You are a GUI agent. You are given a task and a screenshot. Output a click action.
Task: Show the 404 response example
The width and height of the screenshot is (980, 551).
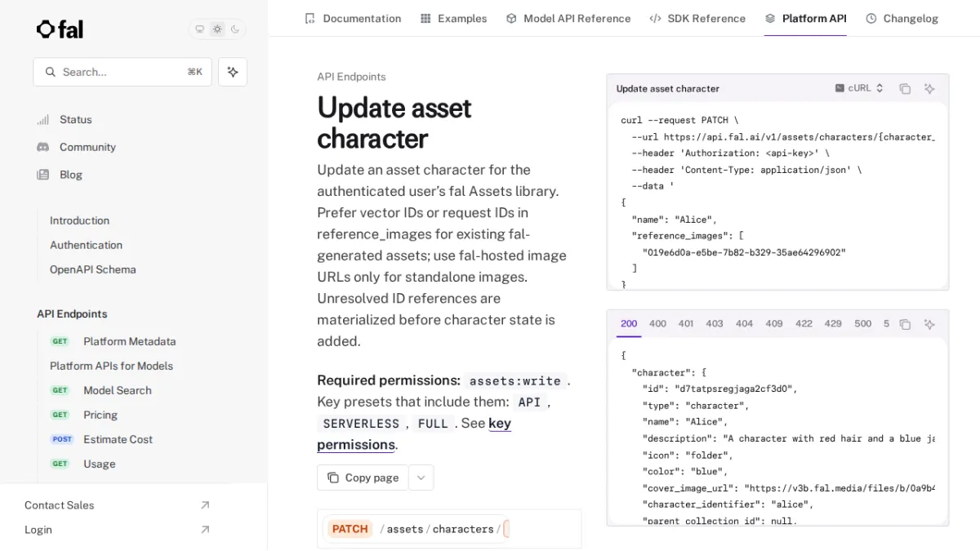point(744,324)
